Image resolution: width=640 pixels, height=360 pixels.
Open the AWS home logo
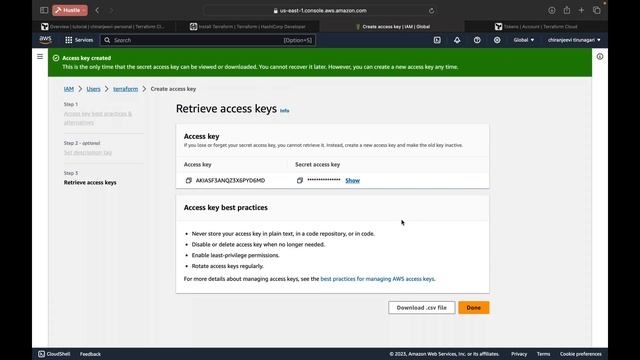[45, 40]
